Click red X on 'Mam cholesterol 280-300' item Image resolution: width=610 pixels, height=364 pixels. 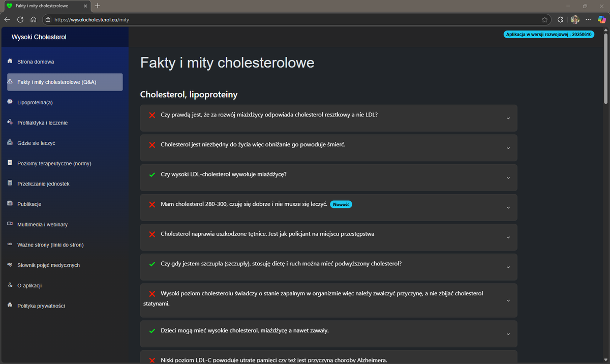click(151, 204)
